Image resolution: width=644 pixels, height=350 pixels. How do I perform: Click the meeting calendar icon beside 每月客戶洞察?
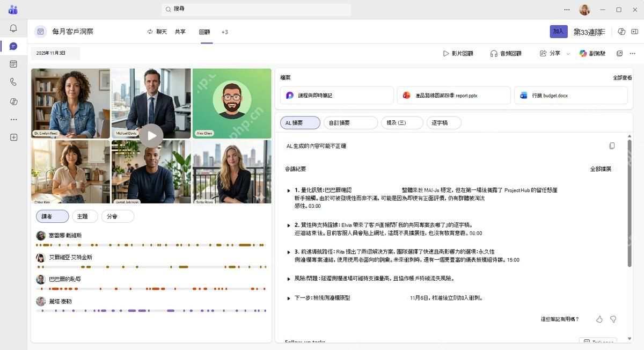coord(40,32)
